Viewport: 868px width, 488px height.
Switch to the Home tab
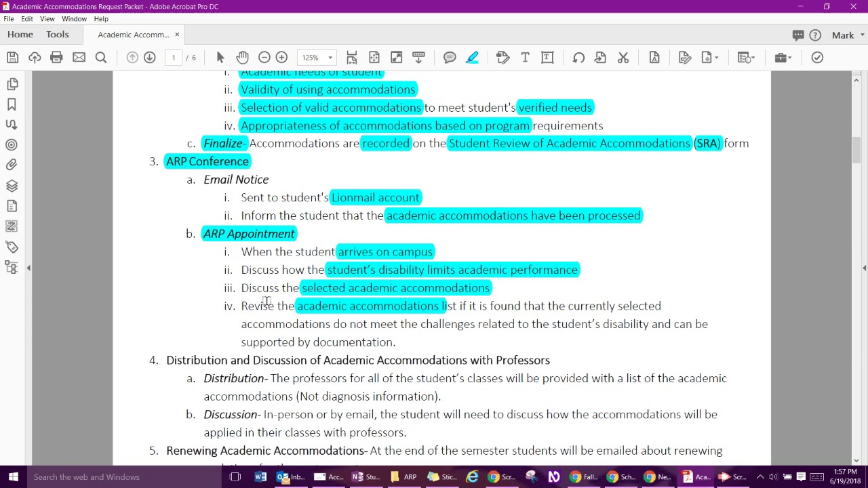pos(20,35)
